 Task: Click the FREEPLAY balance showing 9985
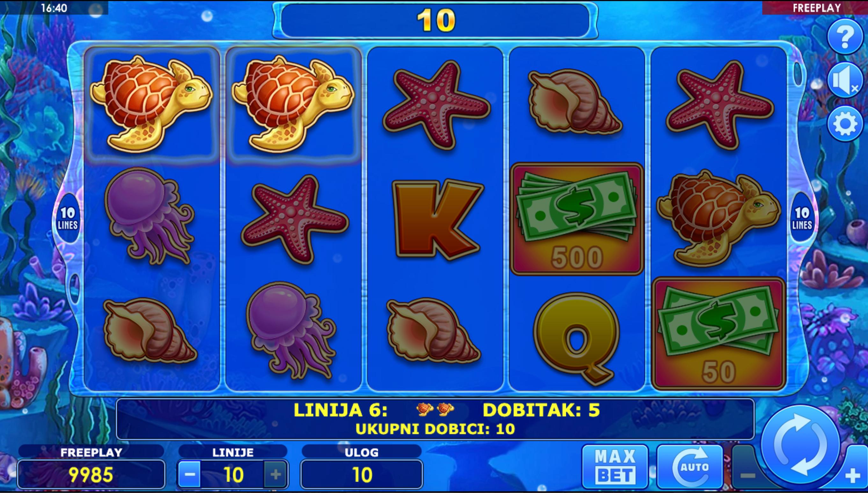[x=91, y=475]
